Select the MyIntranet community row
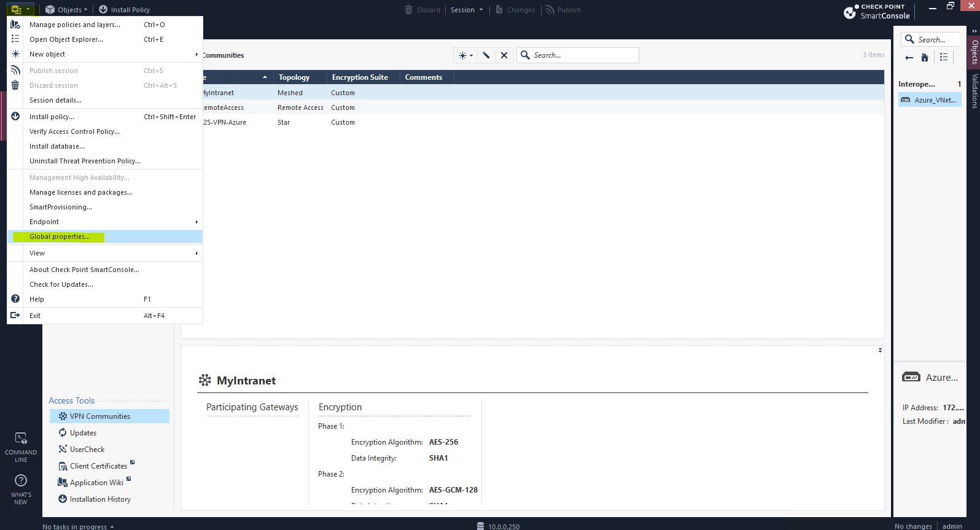Screen dimensions: 980x530 pyautogui.click(x=543, y=93)
